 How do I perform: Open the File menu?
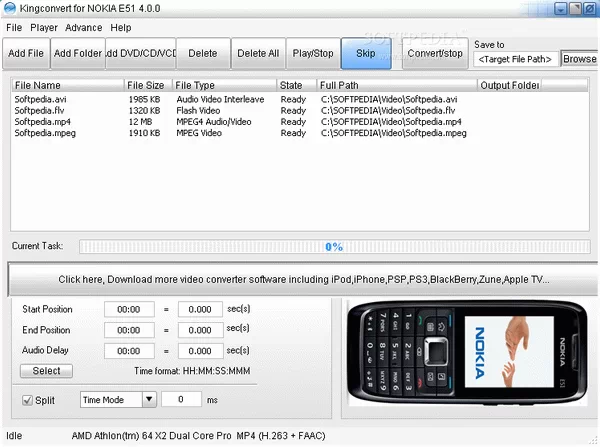[x=14, y=28]
